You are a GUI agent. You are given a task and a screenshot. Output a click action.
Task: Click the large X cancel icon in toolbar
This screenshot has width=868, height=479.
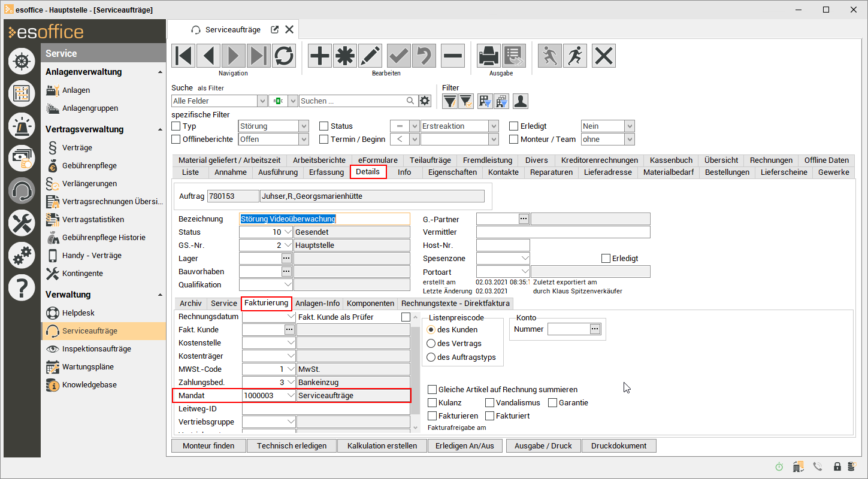coord(604,56)
